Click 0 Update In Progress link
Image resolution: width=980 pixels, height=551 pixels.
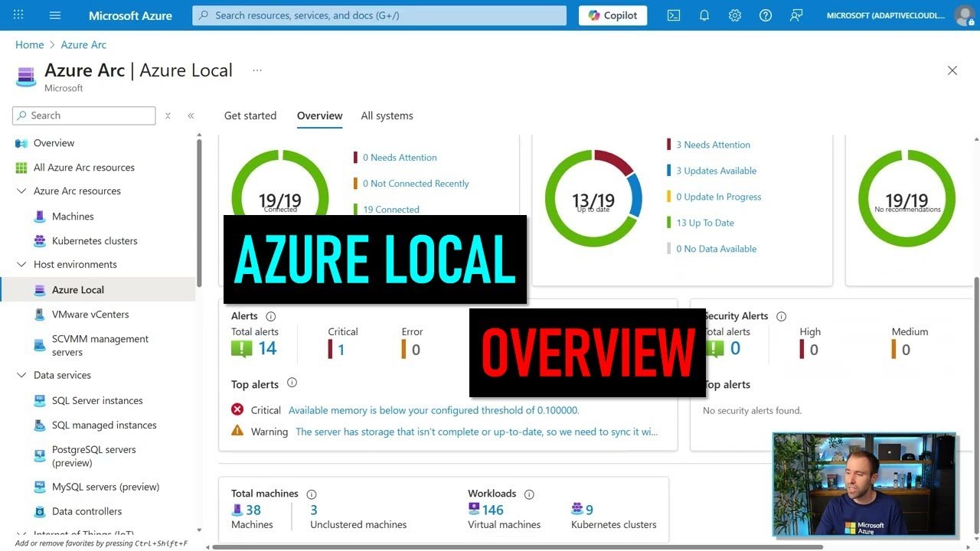718,197
